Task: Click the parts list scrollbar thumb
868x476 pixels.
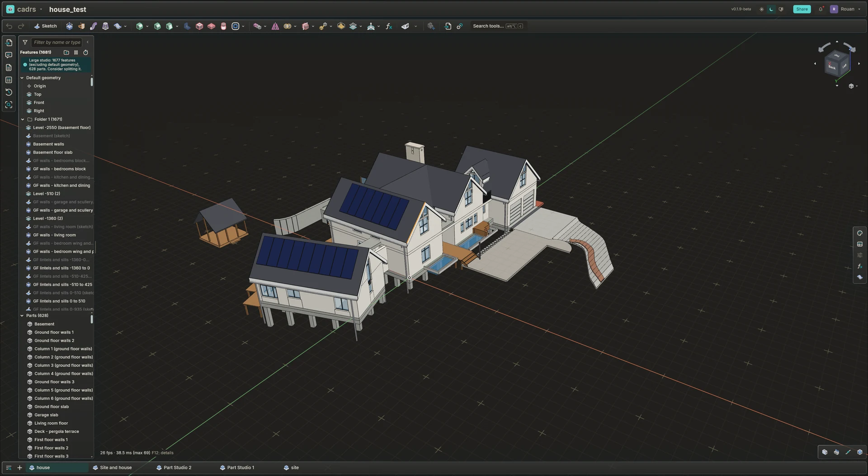Action: coord(92,319)
